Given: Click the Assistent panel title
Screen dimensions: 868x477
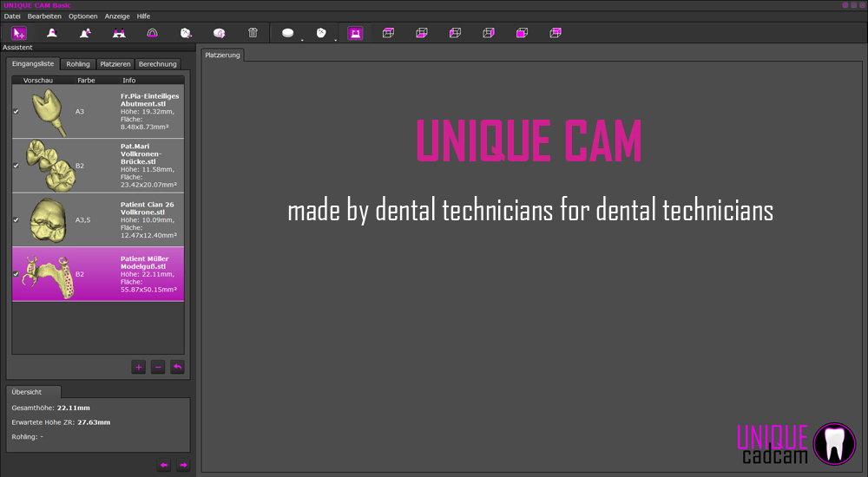Looking at the screenshot, I should pos(17,48).
